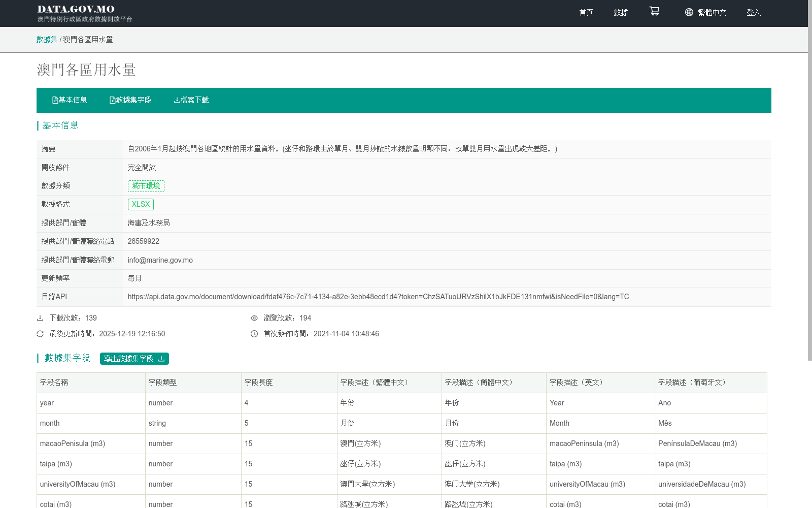Click the phone number 28559922
812x508 pixels.
click(x=143, y=241)
